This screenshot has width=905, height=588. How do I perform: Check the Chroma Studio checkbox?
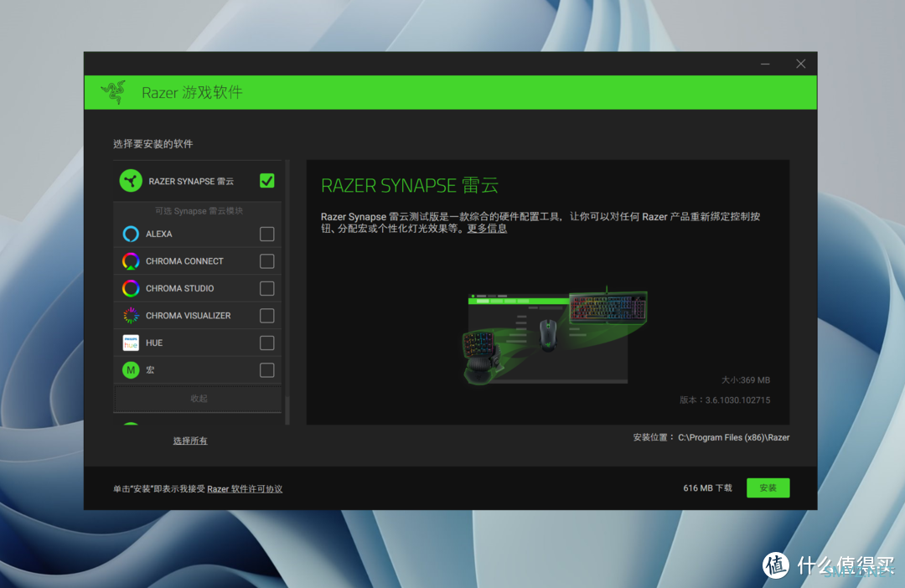(x=266, y=288)
